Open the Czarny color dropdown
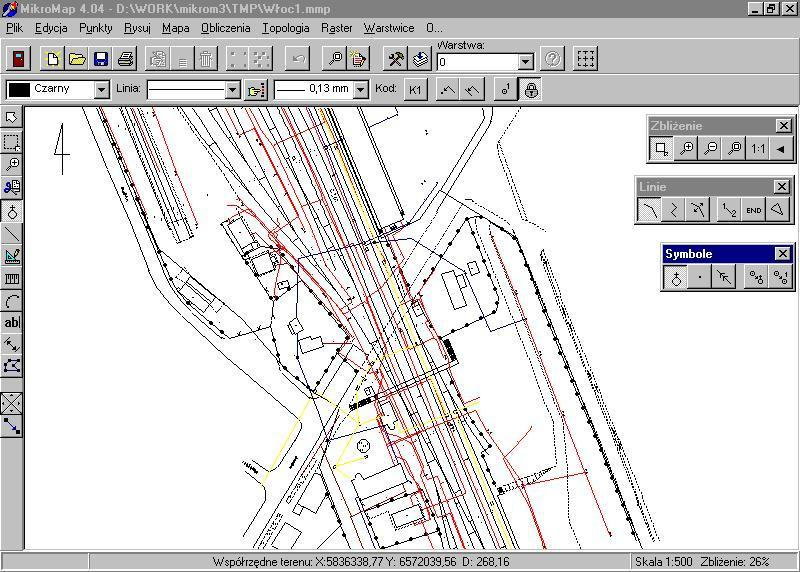 coord(101,90)
